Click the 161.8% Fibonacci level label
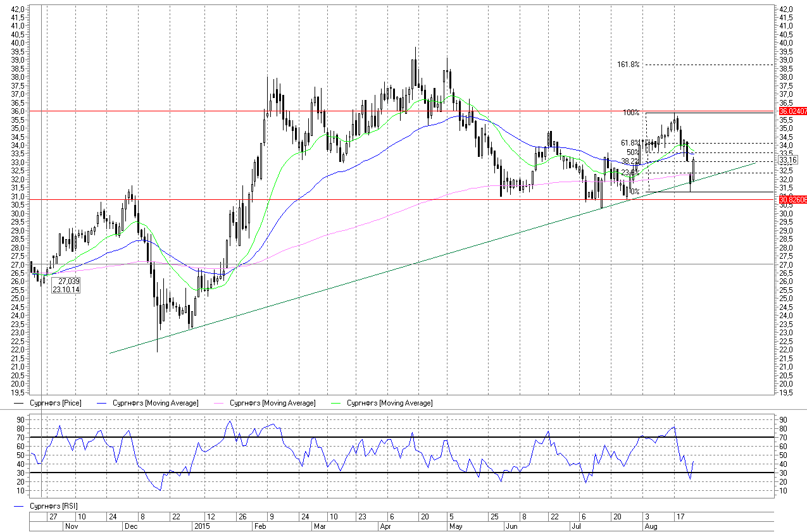Image resolution: width=807 pixels, height=532 pixels. point(629,65)
